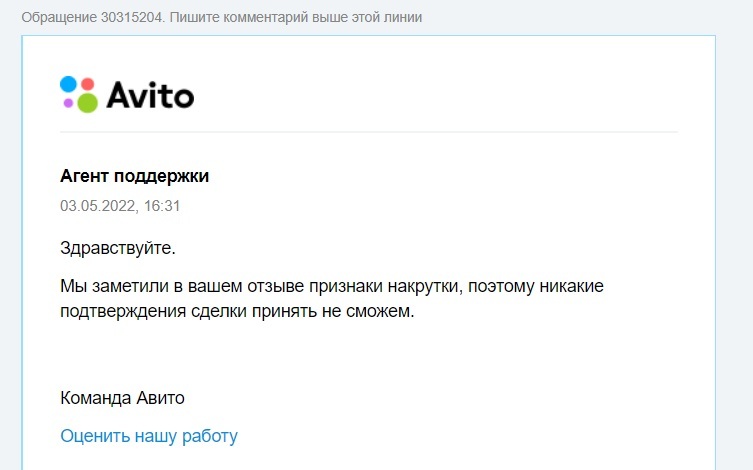Click the 'Команда Авито' signature

pyautogui.click(x=122, y=398)
